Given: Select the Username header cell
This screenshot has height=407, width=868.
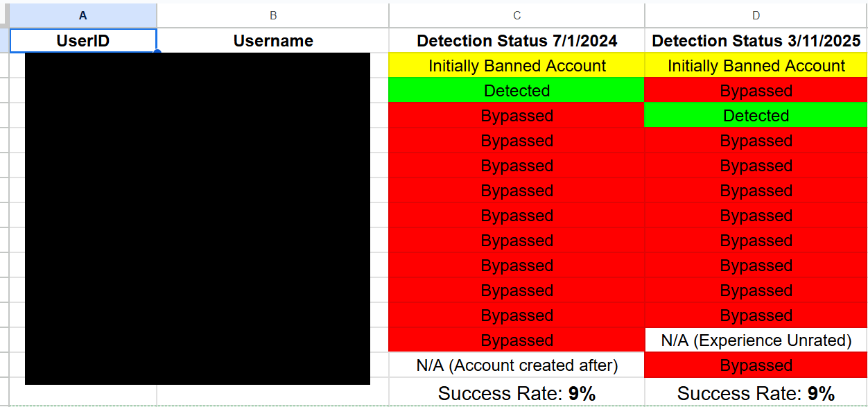Looking at the screenshot, I should click(x=273, y=41).
